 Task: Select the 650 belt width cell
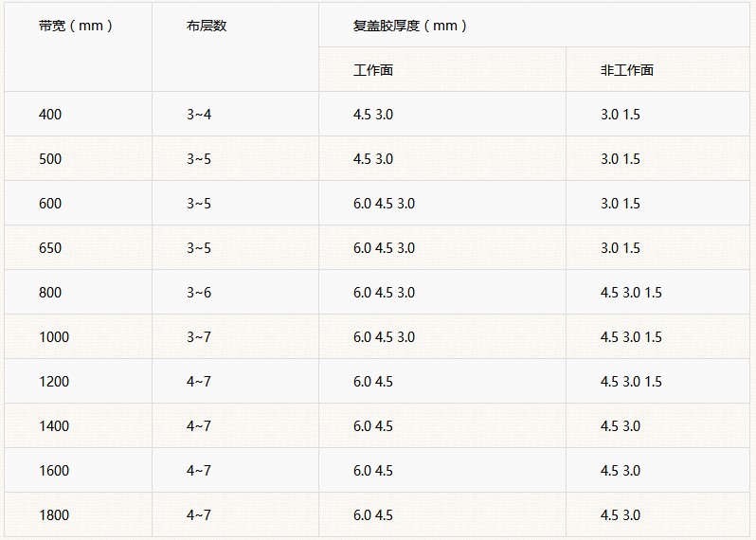pos(78,247)
